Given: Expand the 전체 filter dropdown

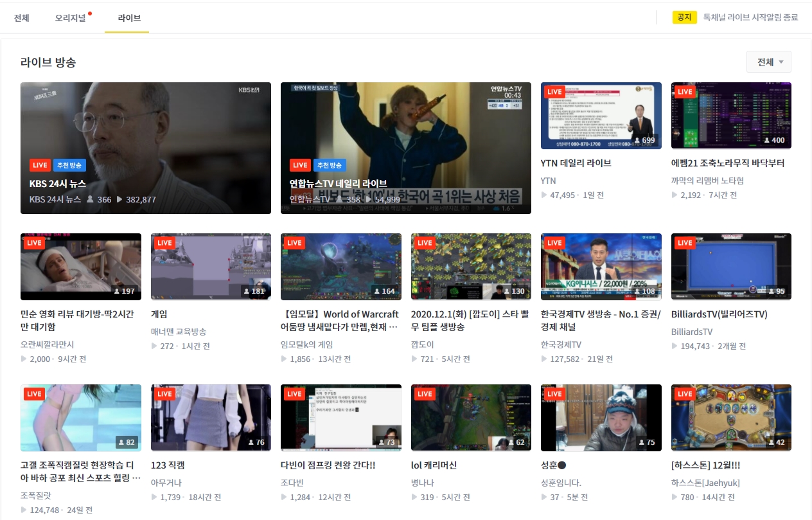Looking at the screenshot, I should click(769, 62).
